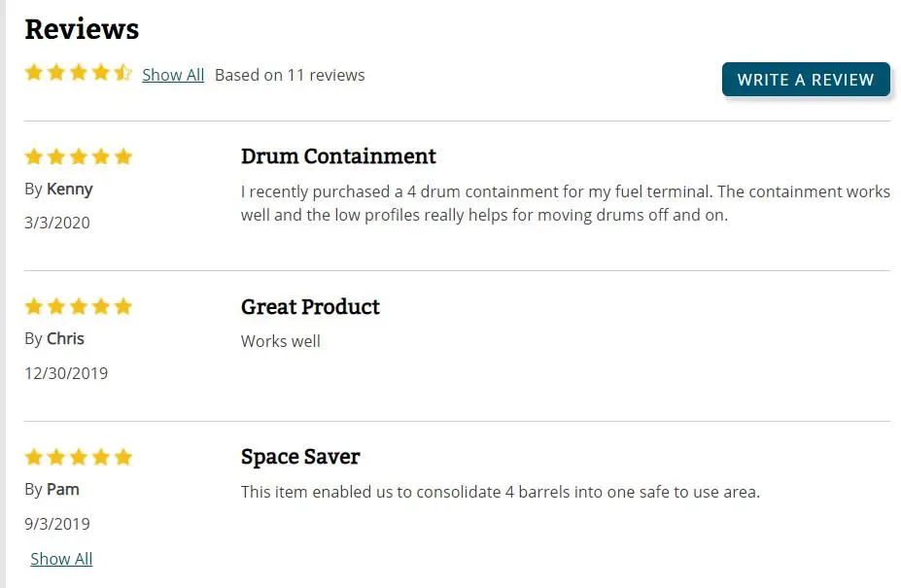901x588 pixels.
Task: Click reviewer name Kenny
Action: click(x=69, y=189)
